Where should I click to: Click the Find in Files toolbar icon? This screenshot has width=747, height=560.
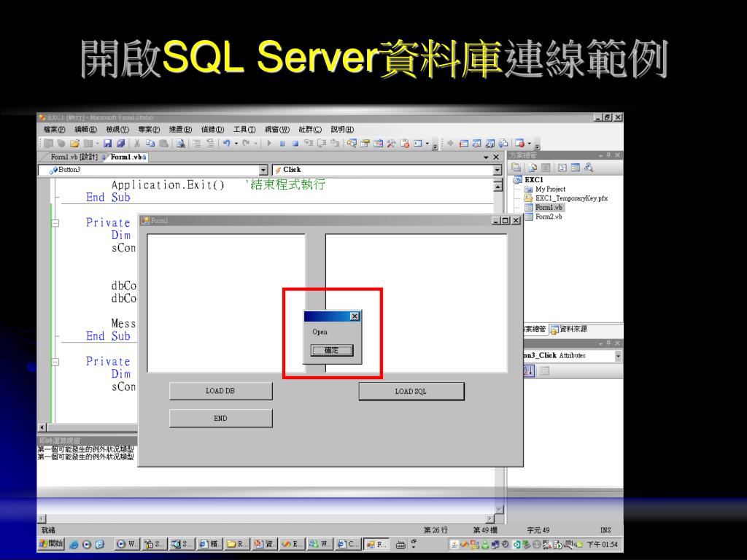point(180,144)
